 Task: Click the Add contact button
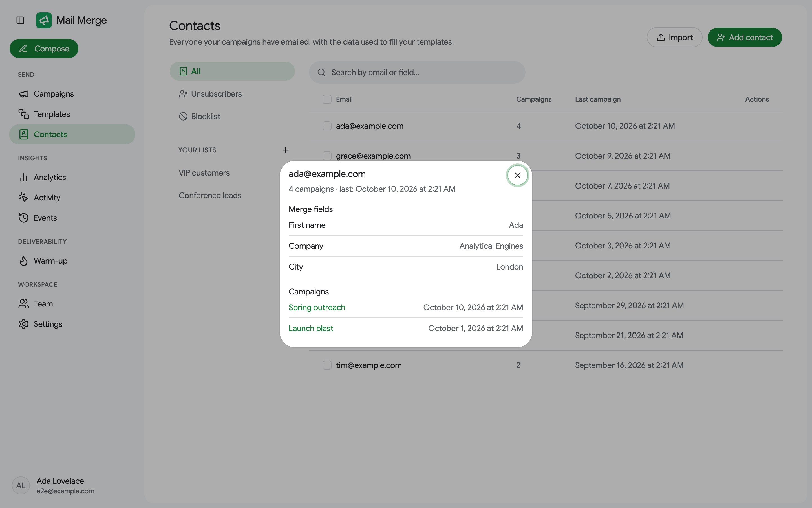point(745,37)
